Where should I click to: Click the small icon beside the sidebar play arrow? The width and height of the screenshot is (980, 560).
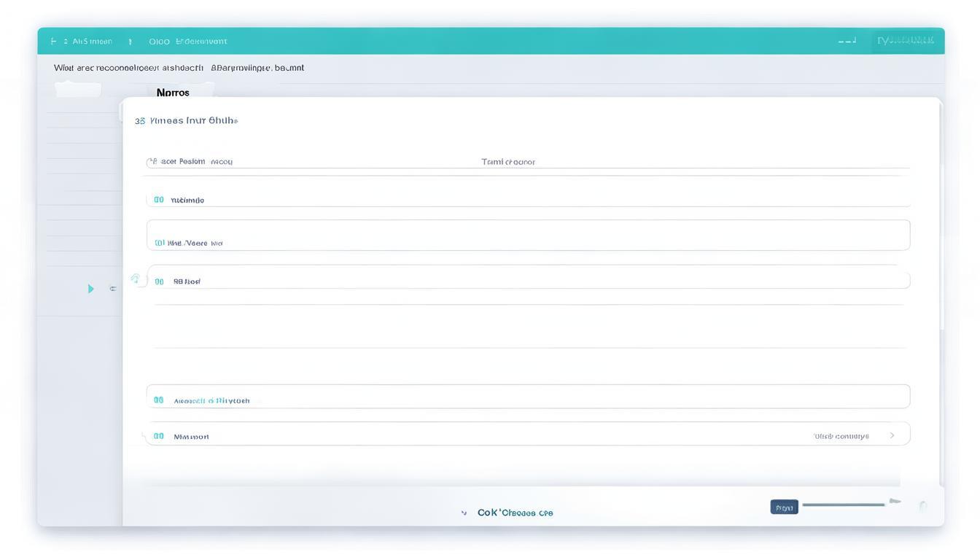coord(113,289)
